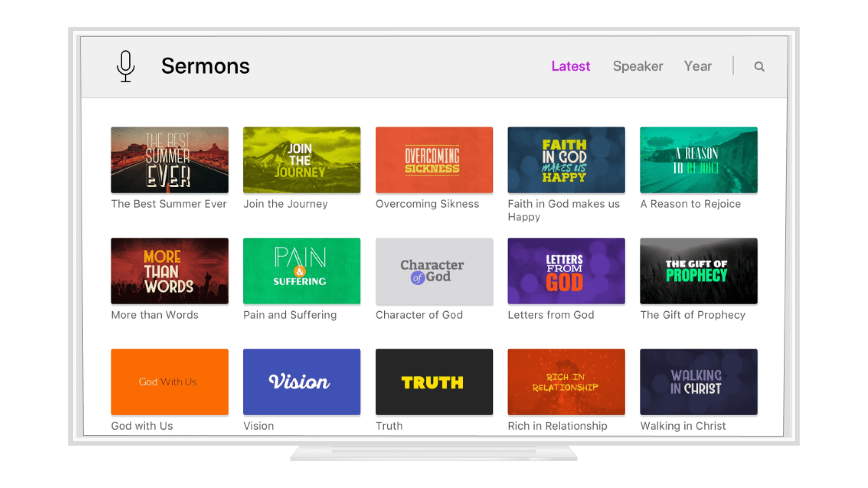
Task: Open Rich in Relationship sermon
Action: (566, 382)
